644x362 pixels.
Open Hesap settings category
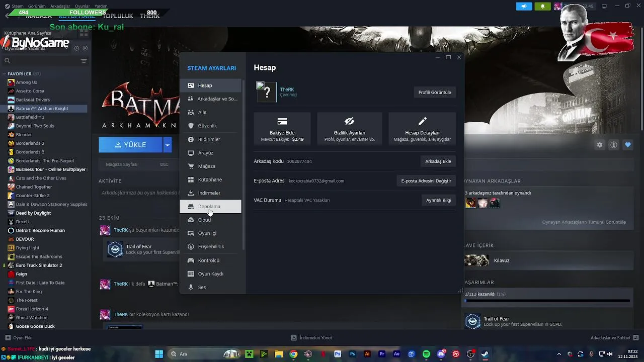pos(210,85)
